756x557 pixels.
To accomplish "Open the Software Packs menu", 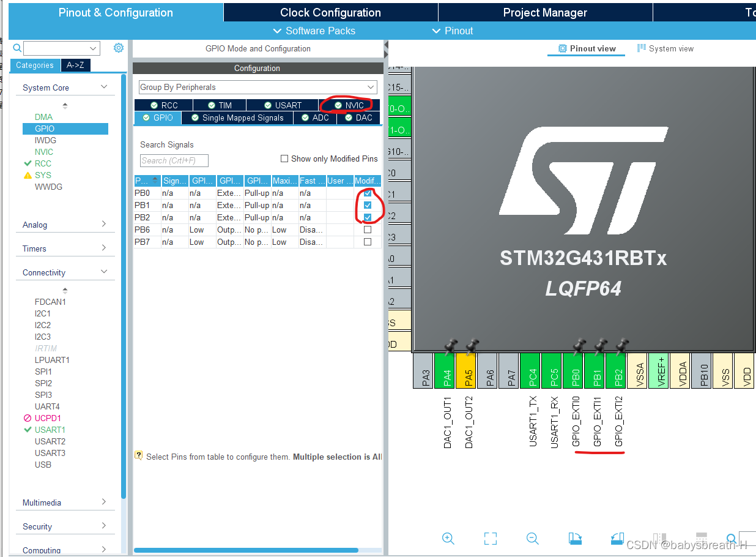I will 314,31.
